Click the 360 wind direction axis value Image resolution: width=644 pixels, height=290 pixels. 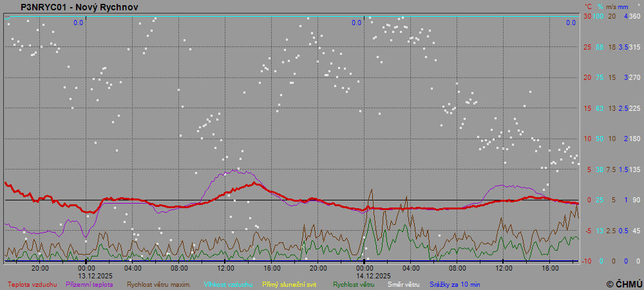click(634, 16)
